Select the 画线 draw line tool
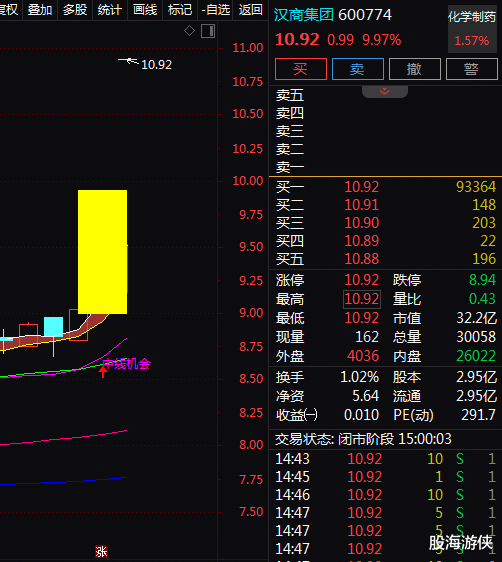502x562 pixels. click(x=145, y=10)
